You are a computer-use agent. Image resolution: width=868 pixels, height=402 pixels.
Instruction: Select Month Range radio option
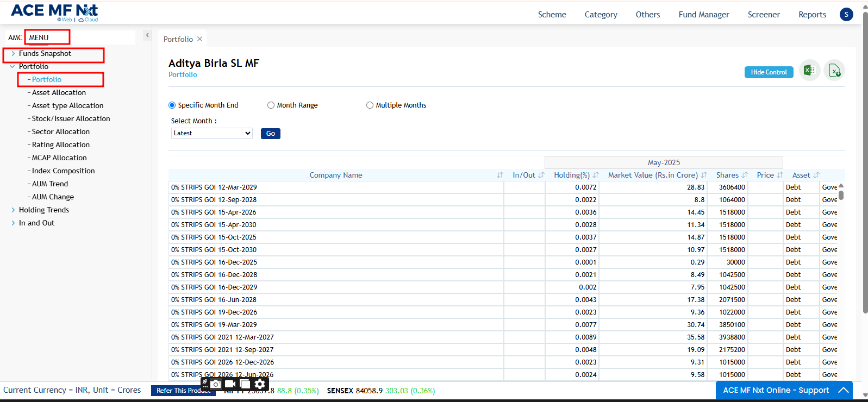click(x=271, y=105)
